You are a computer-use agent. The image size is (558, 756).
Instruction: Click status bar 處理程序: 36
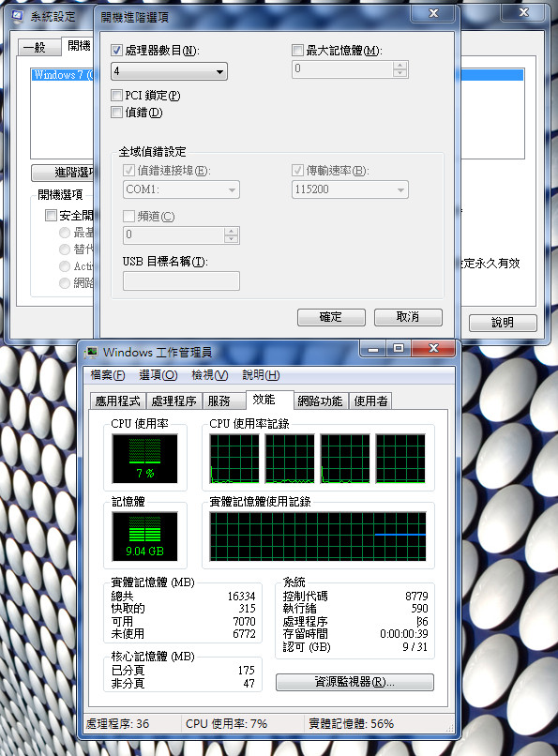[x=118, y=724]
